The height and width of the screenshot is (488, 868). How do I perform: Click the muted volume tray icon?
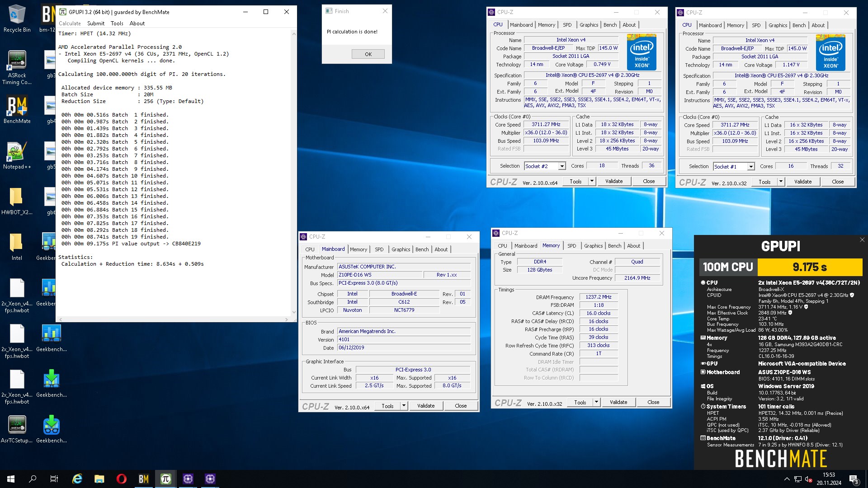click(809, 479)
